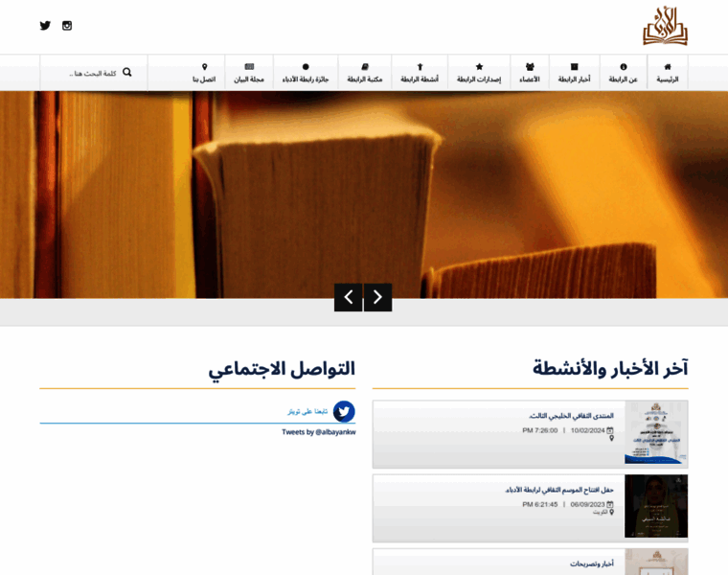Open the الأعضاء members menu item
This screenshot has height=575, width=728.
530,73
